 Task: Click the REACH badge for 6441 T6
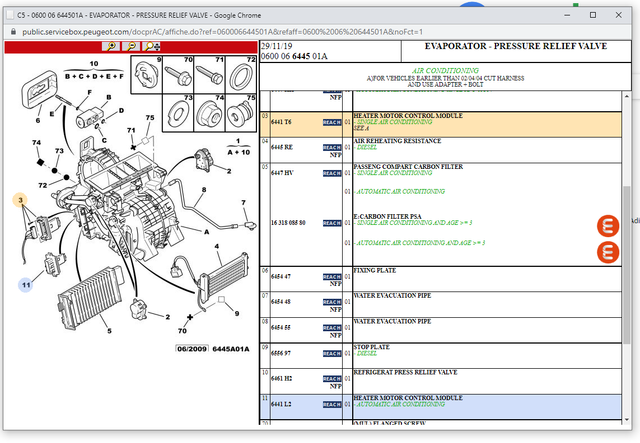[x=332, y=122]
